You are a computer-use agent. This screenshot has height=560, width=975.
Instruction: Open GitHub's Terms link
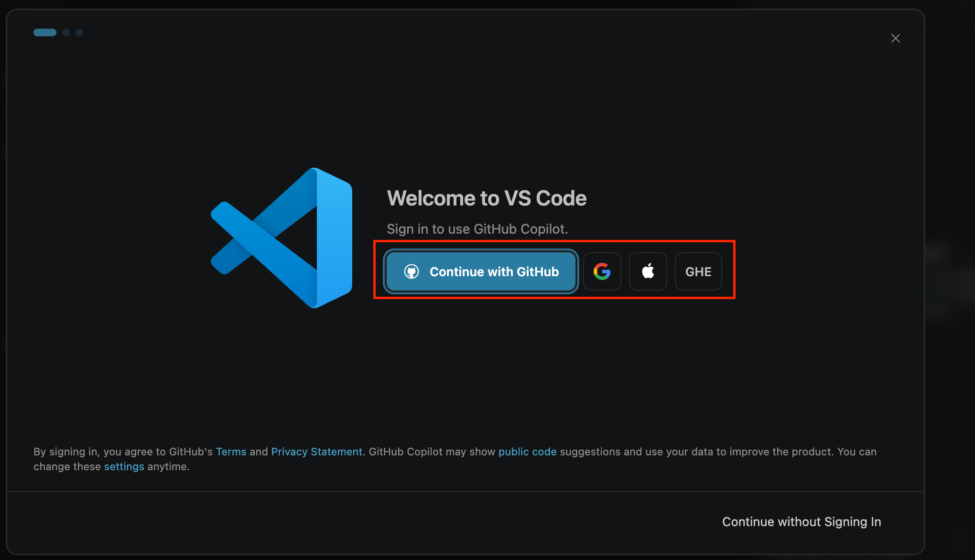pyautogui.click(x=231, y=452)
